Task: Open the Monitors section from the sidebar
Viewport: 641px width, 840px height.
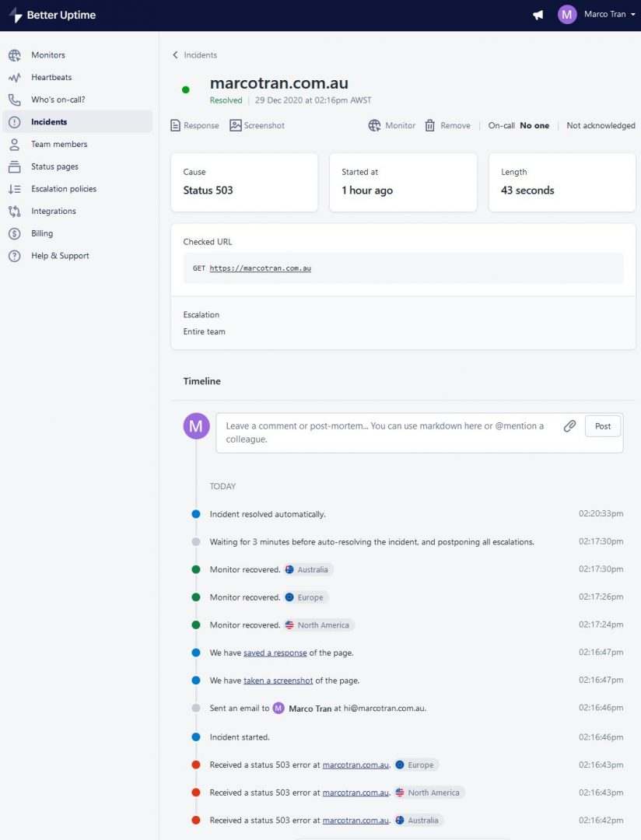Action: click(x=48, y=54)
